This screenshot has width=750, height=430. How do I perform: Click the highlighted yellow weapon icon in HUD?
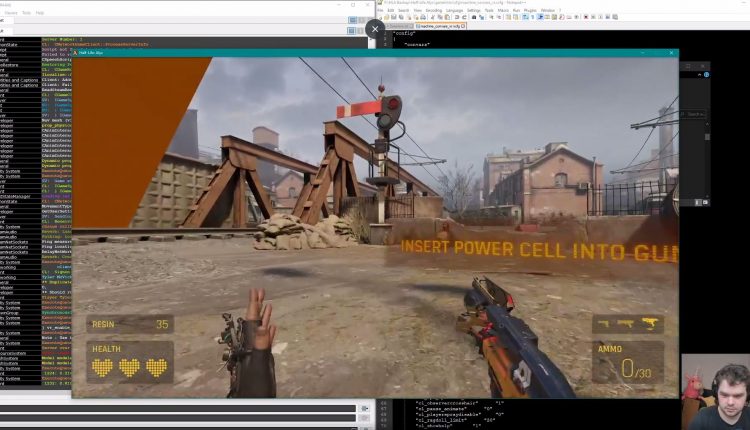650,324
